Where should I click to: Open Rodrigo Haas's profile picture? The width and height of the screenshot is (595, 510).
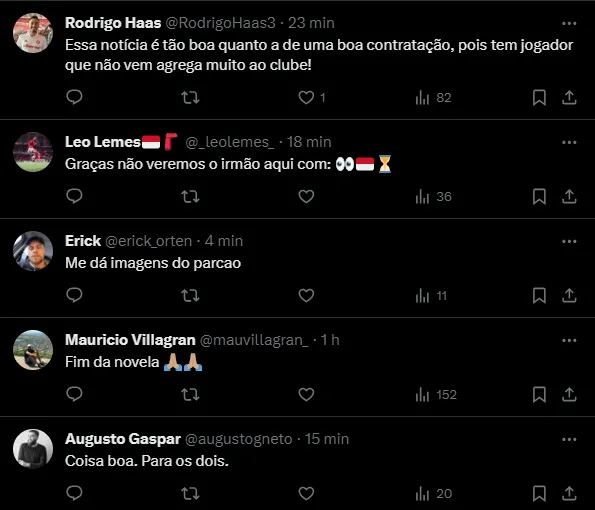tap(33, 33)
